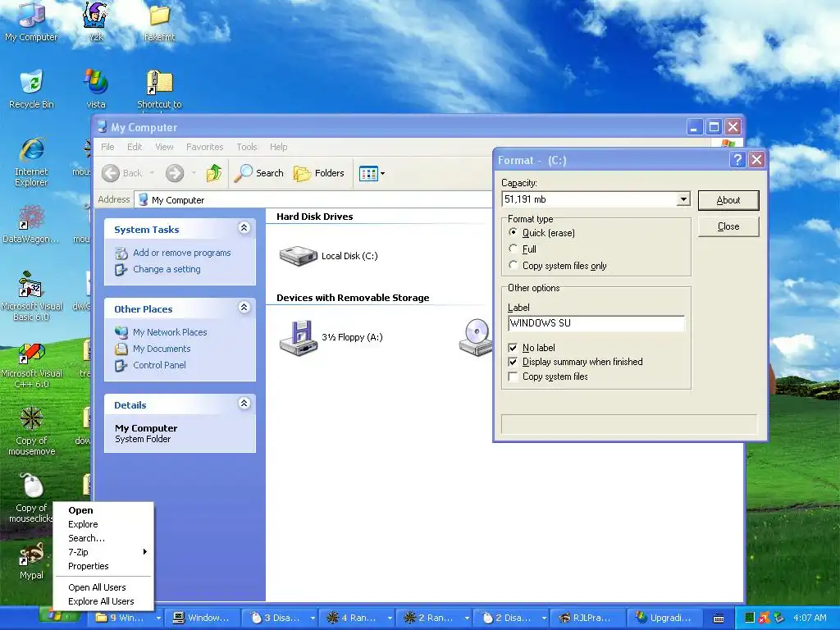Click the Back arrow in My Computer

coord(123,173)
